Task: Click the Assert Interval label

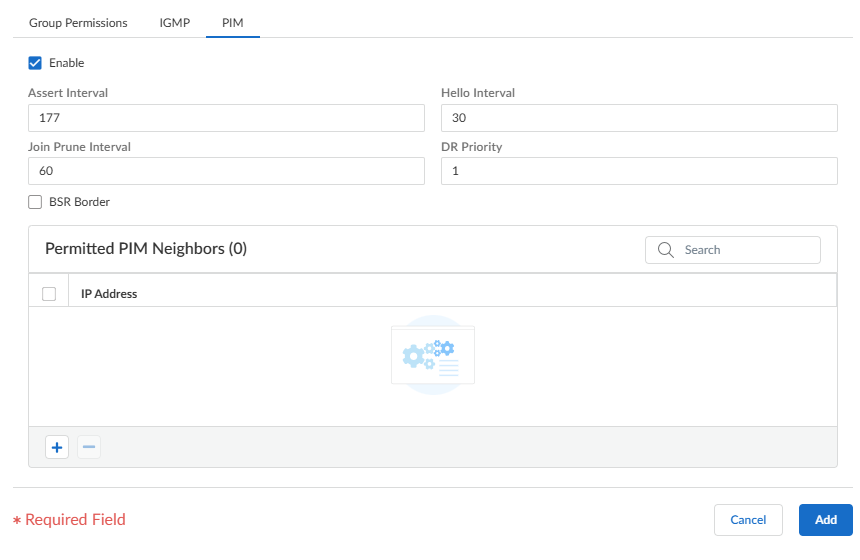Action: (x=68, y=93)
